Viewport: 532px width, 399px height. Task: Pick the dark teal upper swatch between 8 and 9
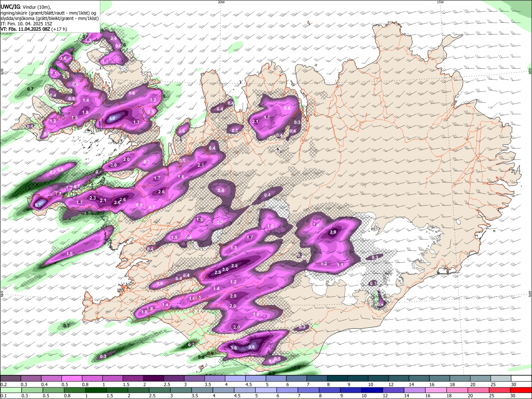(x=337, y=379)
